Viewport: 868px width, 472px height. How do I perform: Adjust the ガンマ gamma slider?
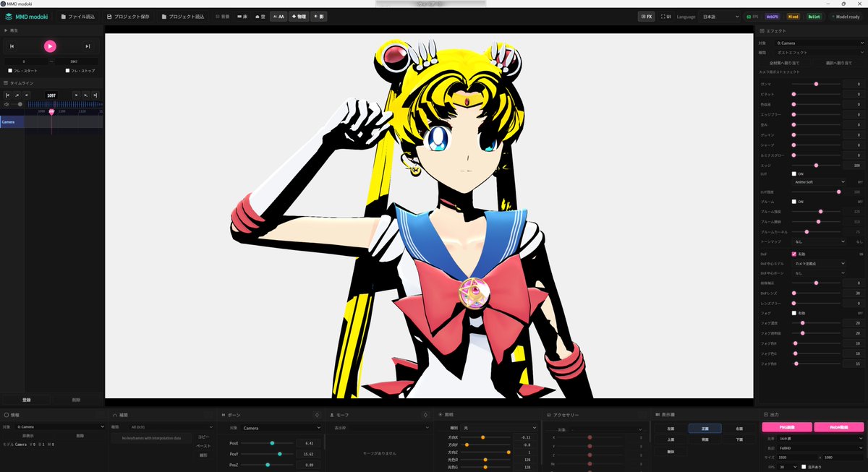click(x=814, y=84)
